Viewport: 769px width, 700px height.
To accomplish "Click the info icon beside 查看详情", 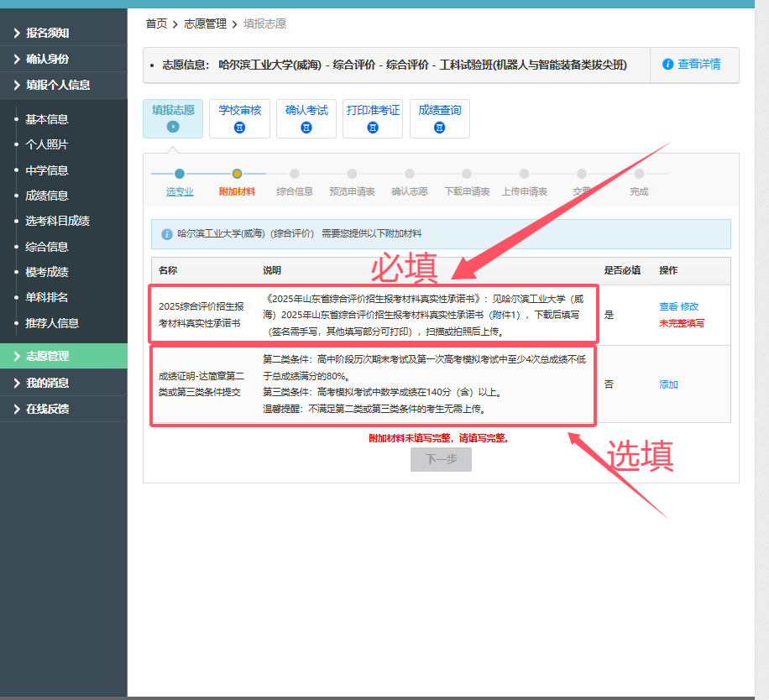I will tap(668, 65).
